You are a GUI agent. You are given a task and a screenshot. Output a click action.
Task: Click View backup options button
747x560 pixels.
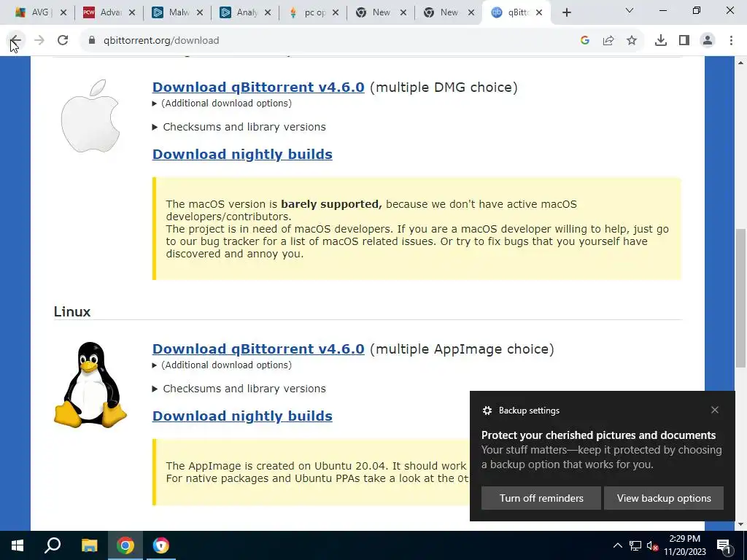pyautogui.click(x=664, y=498)
